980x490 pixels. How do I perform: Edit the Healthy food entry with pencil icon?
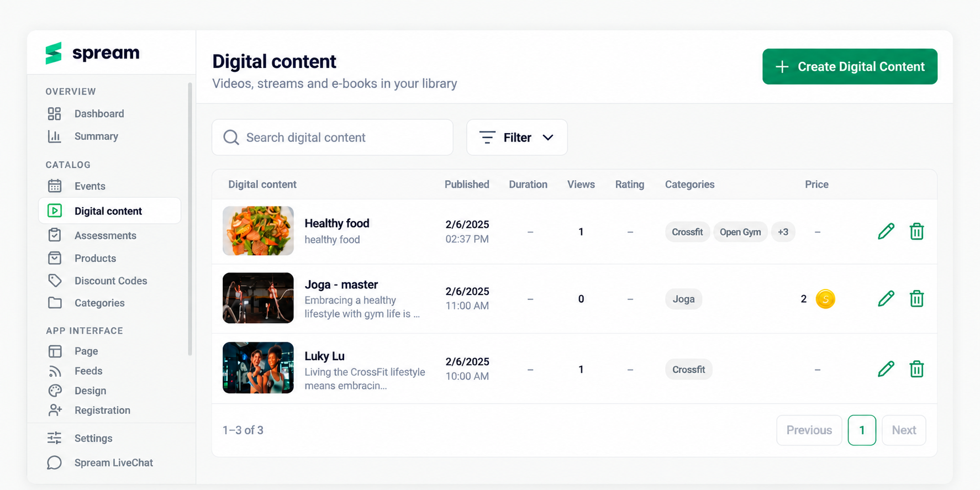tap(886, 231)
